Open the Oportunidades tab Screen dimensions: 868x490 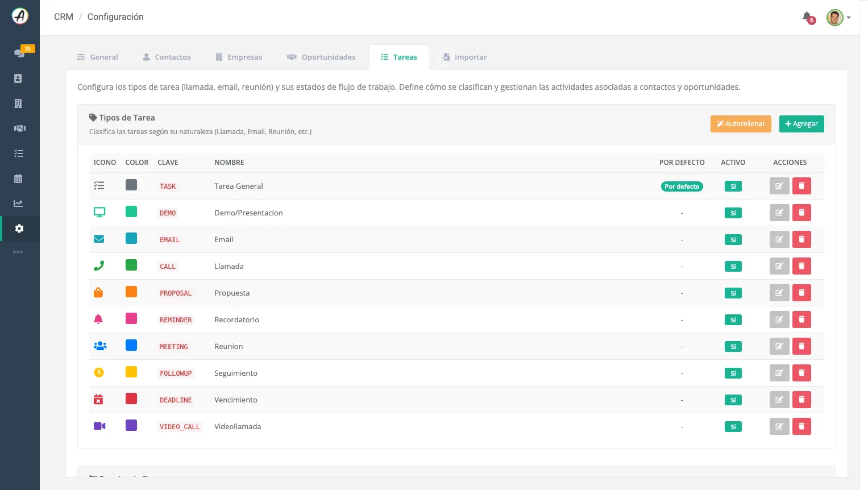322,57
